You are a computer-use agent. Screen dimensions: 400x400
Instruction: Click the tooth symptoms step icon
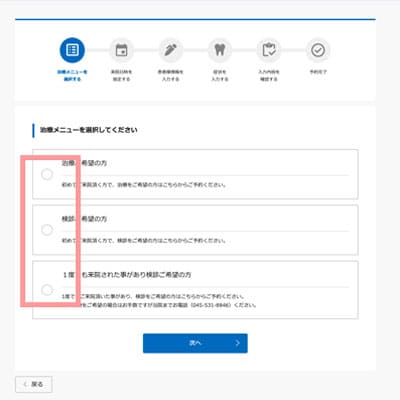pos(220,50)
